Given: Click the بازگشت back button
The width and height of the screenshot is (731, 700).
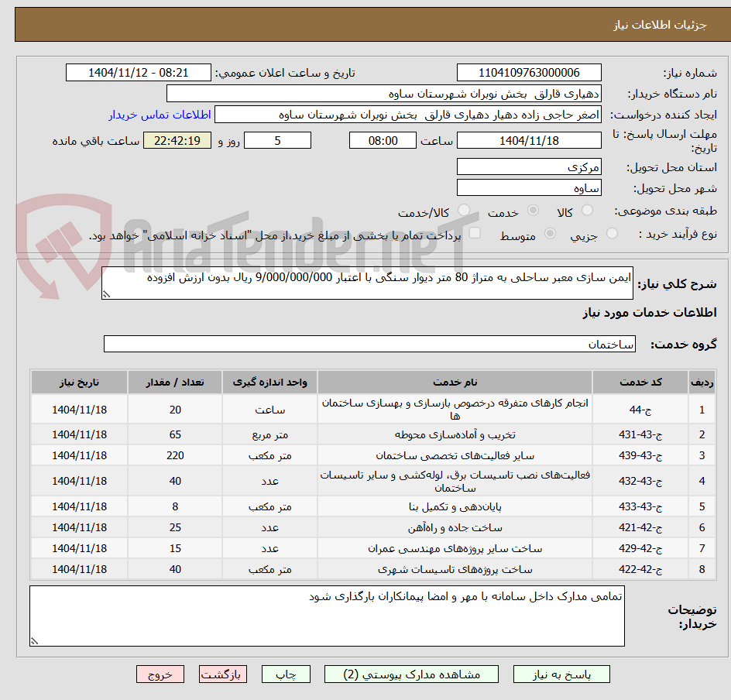Looking at the screenshot, I should pos(222,674).
